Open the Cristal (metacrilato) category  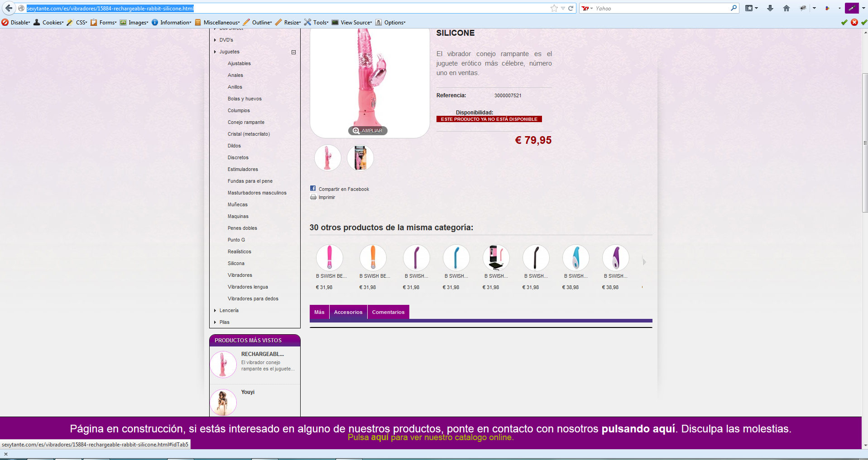pyautogui.click(x=249, y=134)
